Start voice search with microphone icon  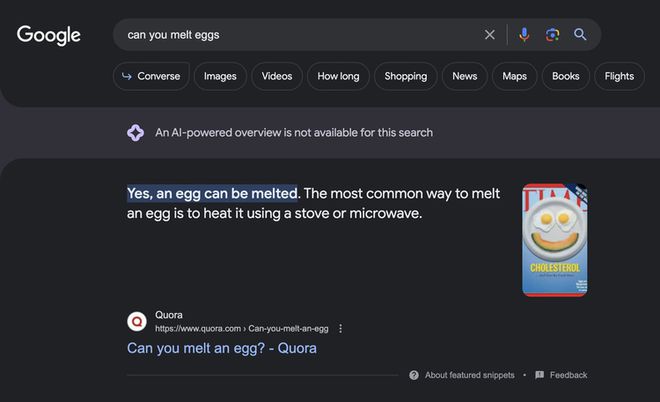pos(524,35)
